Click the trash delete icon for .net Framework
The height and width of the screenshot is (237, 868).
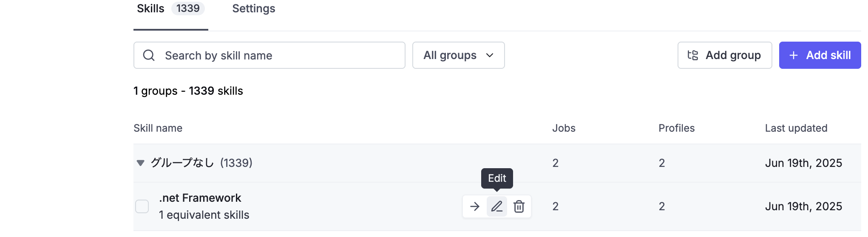(519, 206)
